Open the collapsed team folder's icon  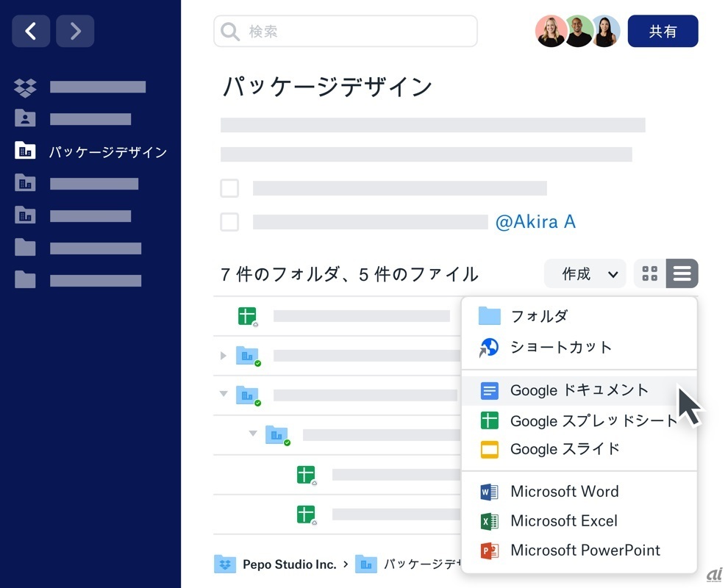click(x=249, y=356)
